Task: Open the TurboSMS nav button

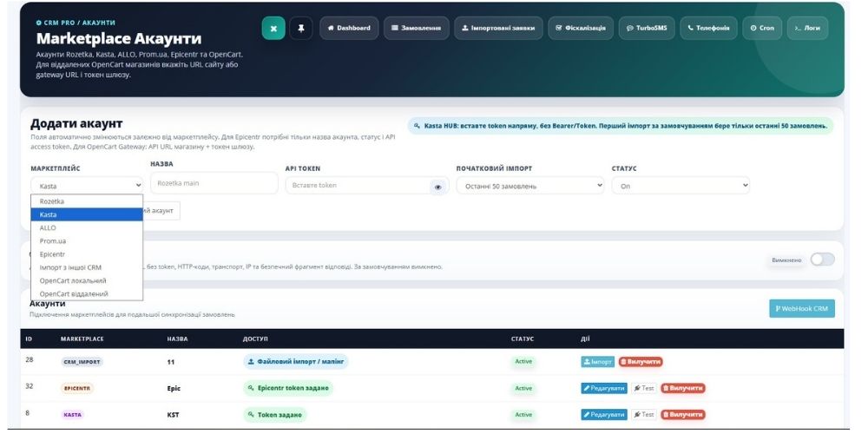Action: click(648, 29)
